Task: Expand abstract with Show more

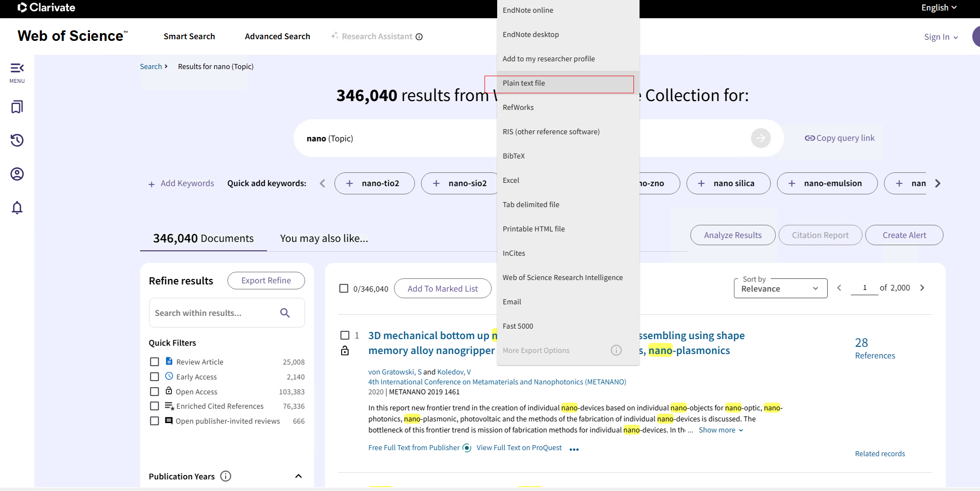Action: 721,430
